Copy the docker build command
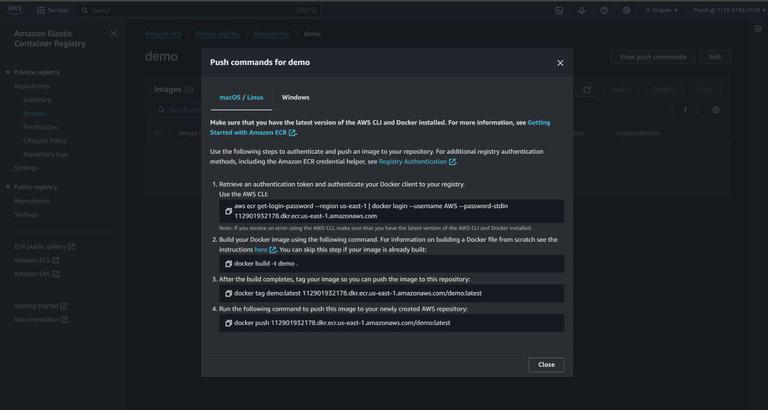 (x=228, y=263)
